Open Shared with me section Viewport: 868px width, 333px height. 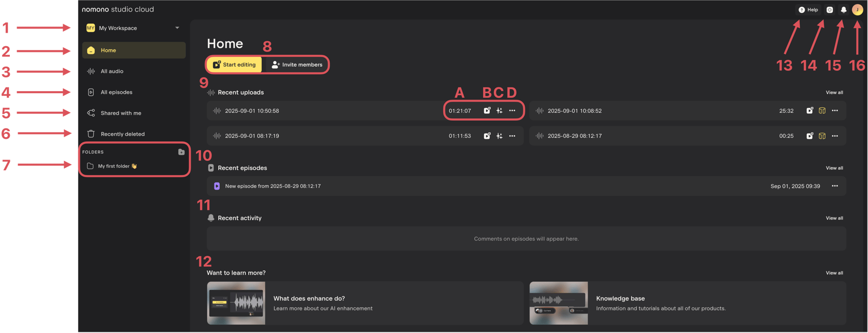coord(134,113)
